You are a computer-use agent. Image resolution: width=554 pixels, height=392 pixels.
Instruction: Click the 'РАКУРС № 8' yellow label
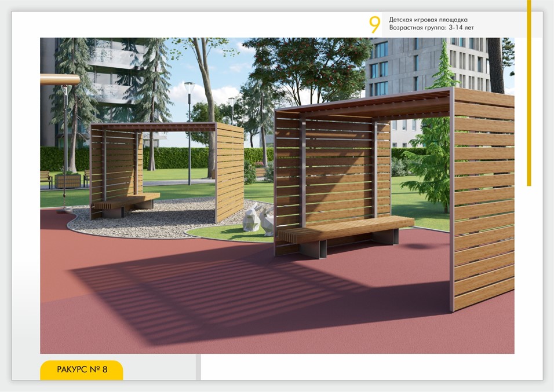point(82,370)
